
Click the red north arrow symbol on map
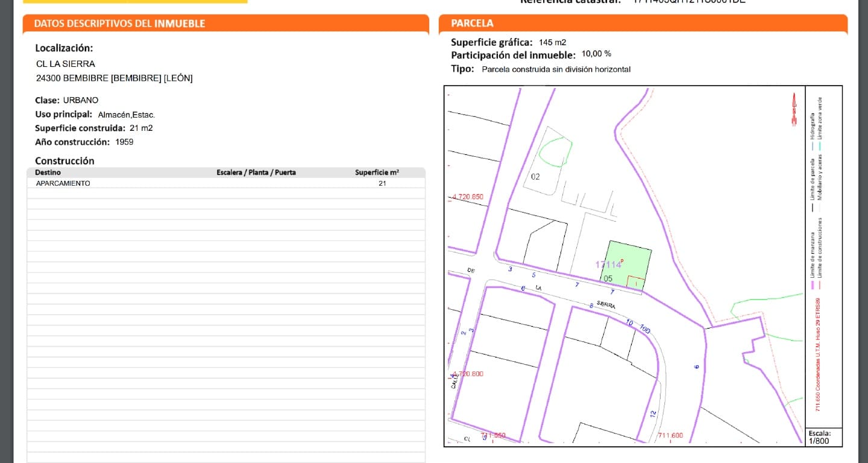pyautogui.click(x=794, y=110)
